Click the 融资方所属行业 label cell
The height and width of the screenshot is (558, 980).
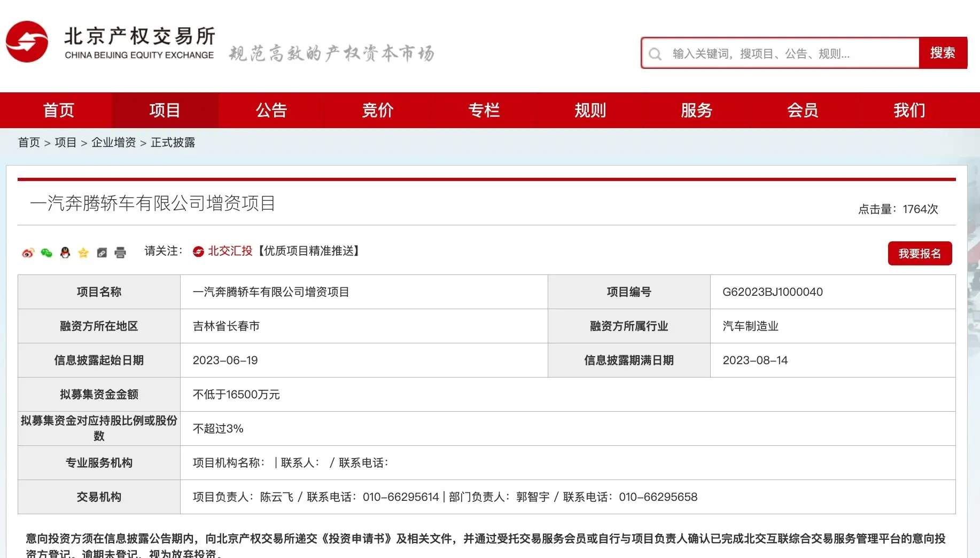[x=629, y=326]
